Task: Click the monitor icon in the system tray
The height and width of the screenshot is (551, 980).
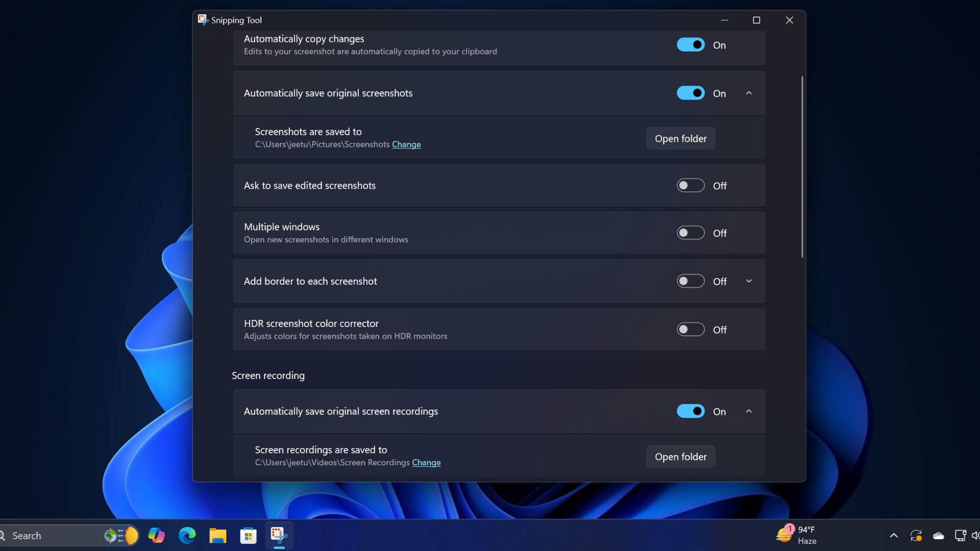Action: [x=960, y=535]
